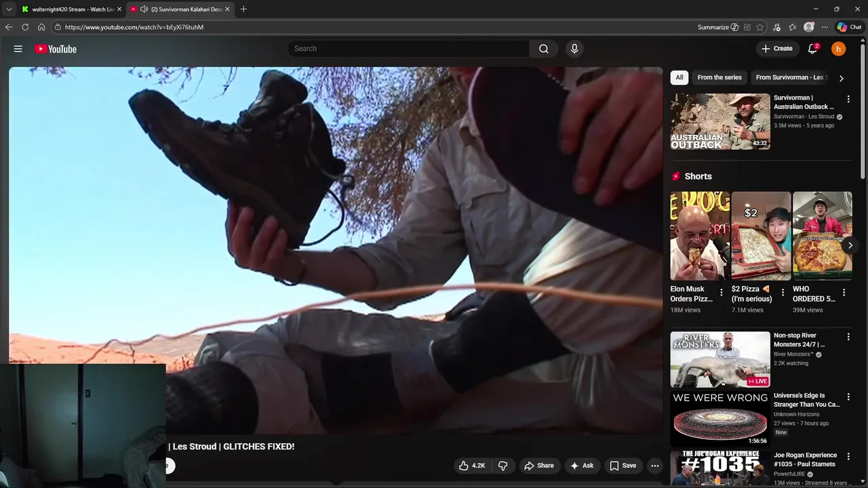868x488 pixels.
Task: Show more filter chips with right arrow
Action: [x=841, y=78]
